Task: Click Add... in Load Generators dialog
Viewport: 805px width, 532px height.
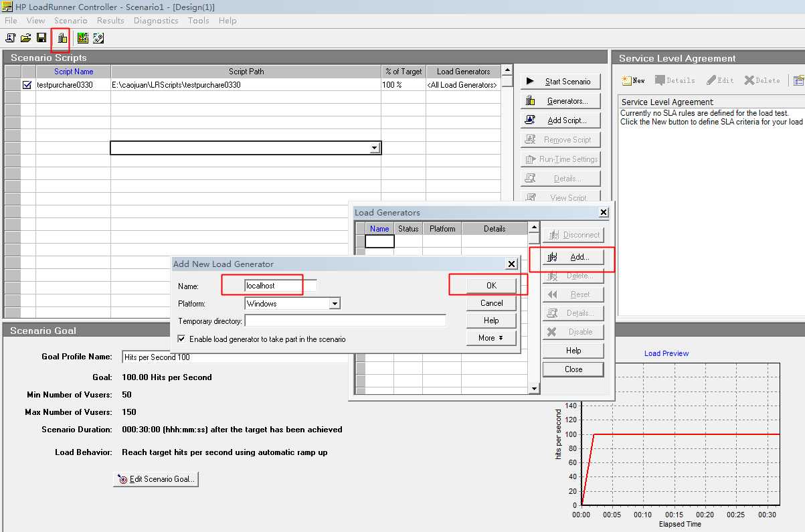Action: point(573,257)
